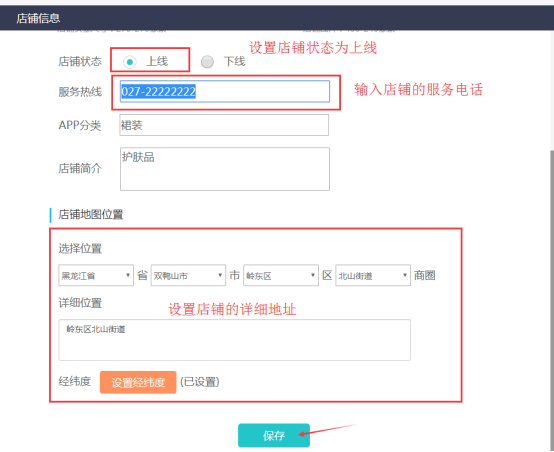Click the dropdown arrow of province select

128,275
